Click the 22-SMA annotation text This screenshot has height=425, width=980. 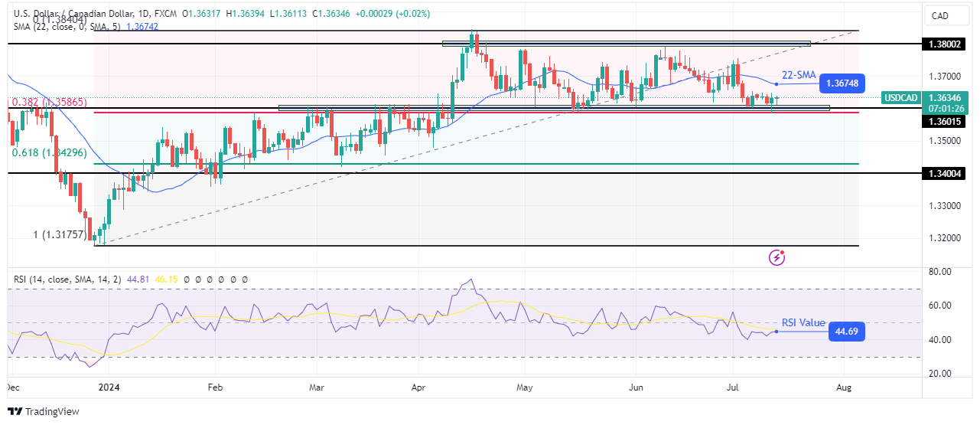(797, 75)
